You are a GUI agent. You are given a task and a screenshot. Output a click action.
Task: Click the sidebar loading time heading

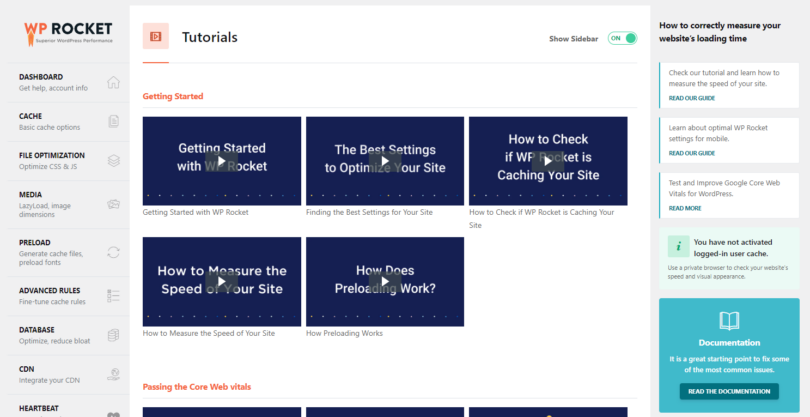click(720, 32)
